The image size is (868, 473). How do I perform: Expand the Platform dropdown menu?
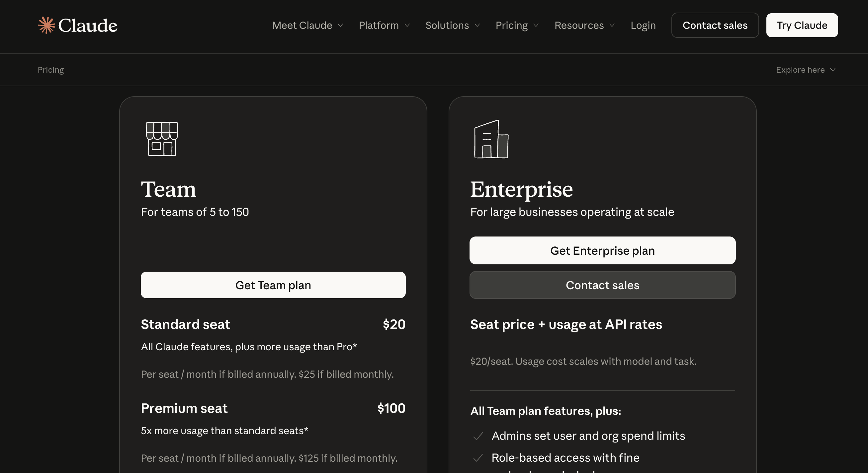pyautogui.click(x=385, y=25)
